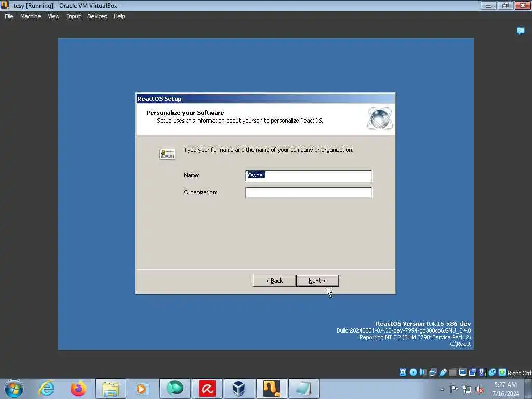Open the Input menu

tap(73, 16)
